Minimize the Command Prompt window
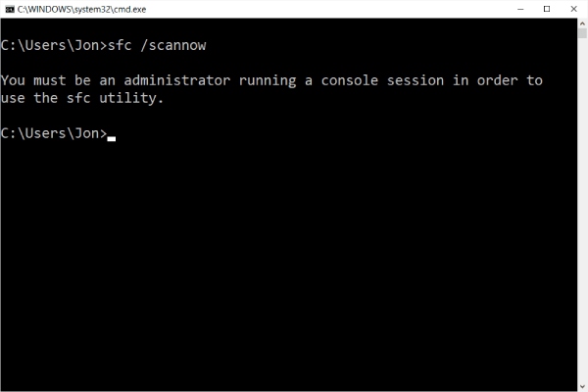The image size is (588, 392). pyautogui.click(x=518, y=8)
